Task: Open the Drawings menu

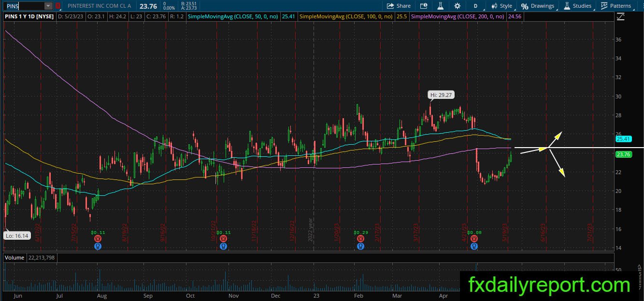Action: 538,6
